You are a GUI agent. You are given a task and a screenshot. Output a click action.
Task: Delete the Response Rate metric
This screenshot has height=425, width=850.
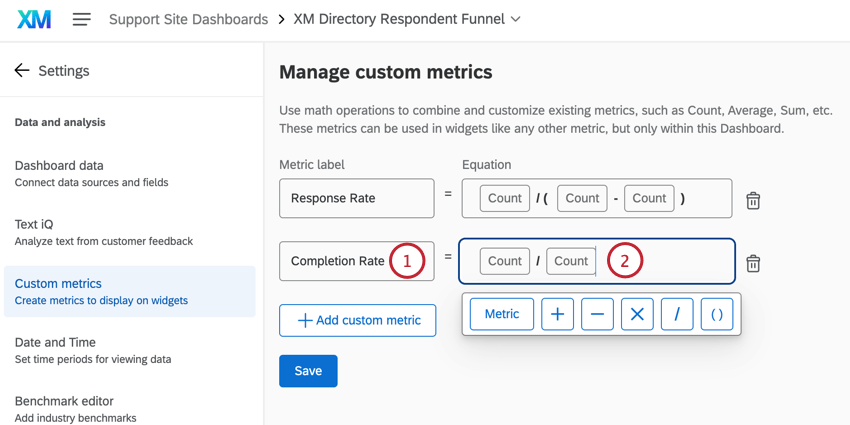tap(753, 200)
